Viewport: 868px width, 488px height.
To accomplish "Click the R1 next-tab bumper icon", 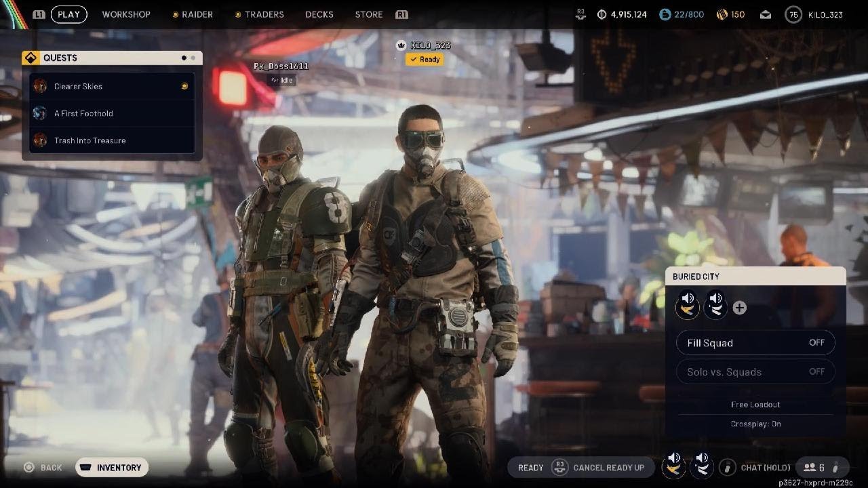I will pyautogui.click(x=401, y=14).
